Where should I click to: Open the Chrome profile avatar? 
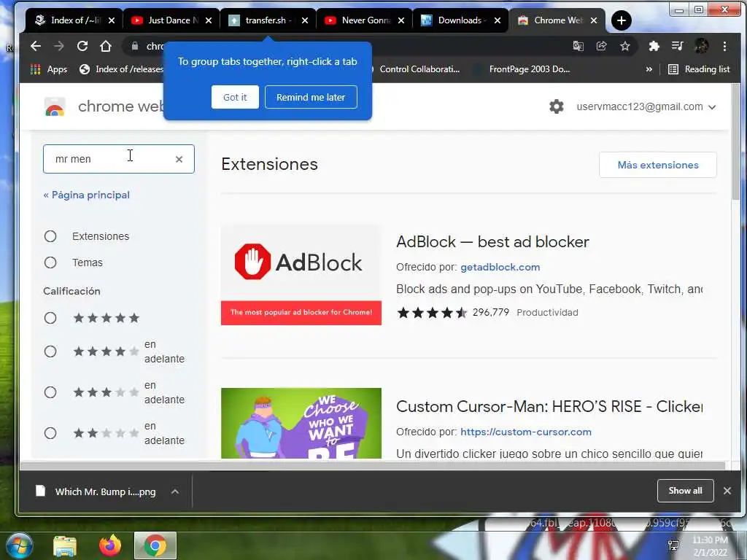[x=701, y=46]
